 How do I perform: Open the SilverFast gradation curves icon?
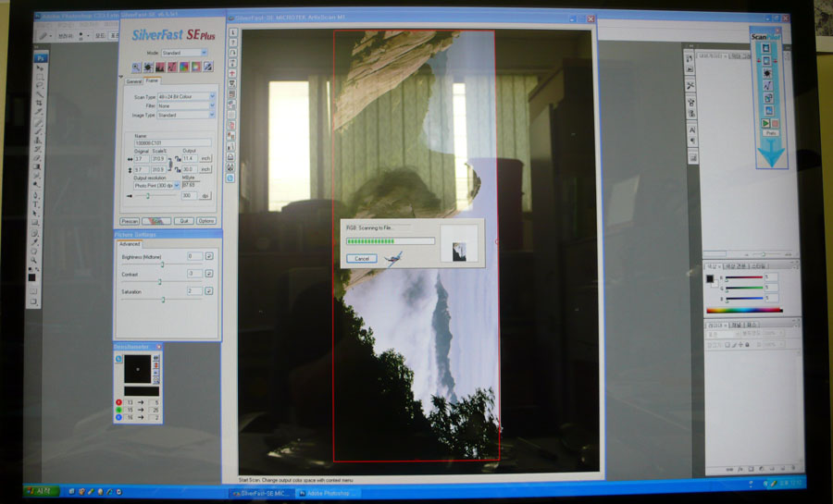coord(172,67)
